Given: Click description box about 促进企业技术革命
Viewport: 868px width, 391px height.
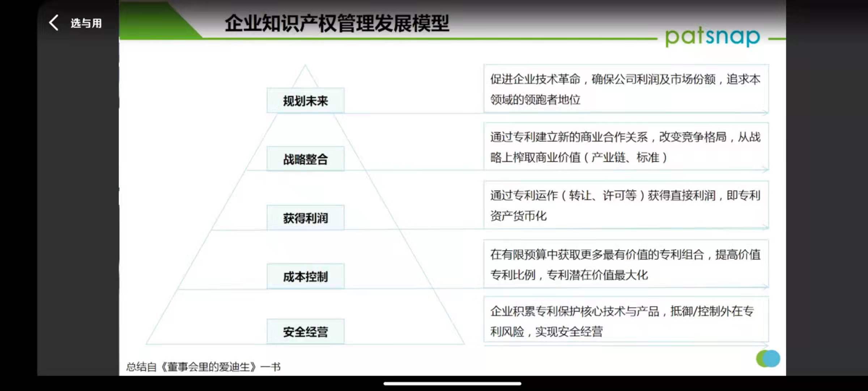Looking at the screenshot, I should (626, 89).
